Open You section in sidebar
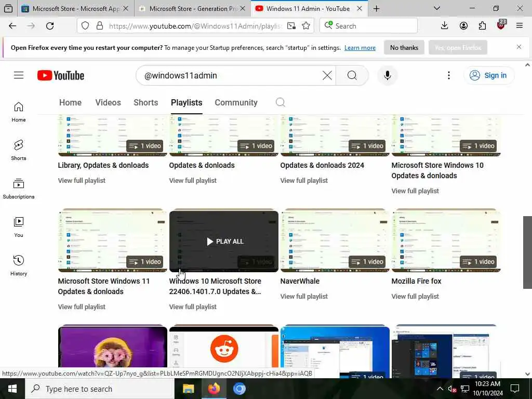Image resolution: width=532 pixels, height=399 pixels. coord(19,228)
